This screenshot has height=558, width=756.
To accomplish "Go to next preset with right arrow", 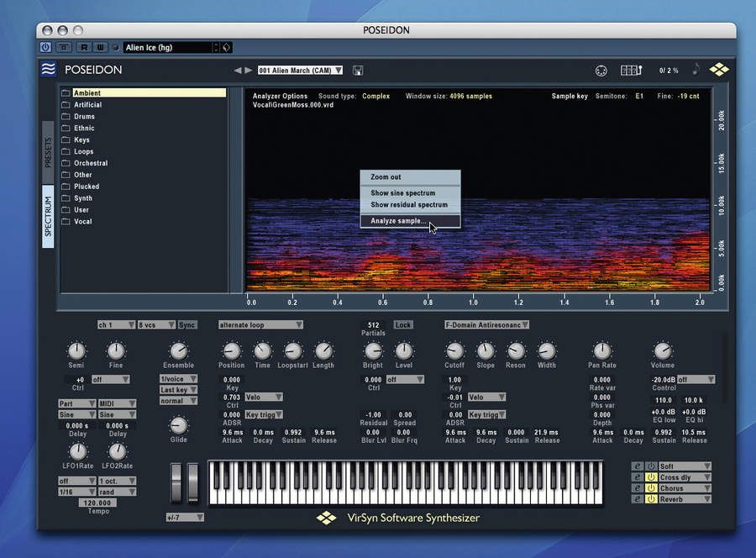I will coord(249,71).
